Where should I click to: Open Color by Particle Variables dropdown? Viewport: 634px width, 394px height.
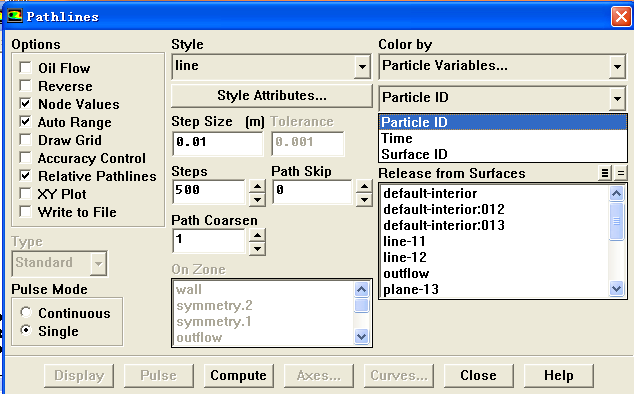coord(617,67)
